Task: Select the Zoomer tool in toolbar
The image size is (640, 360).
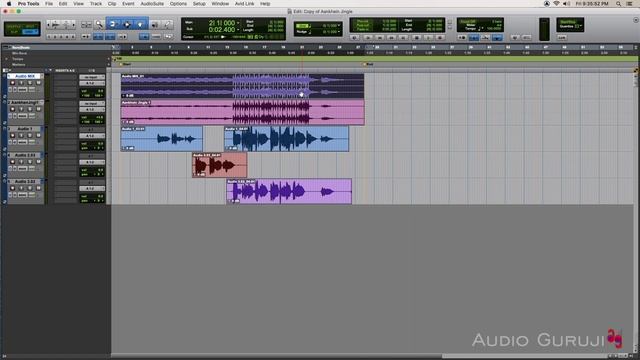Action: coord(99,24)
